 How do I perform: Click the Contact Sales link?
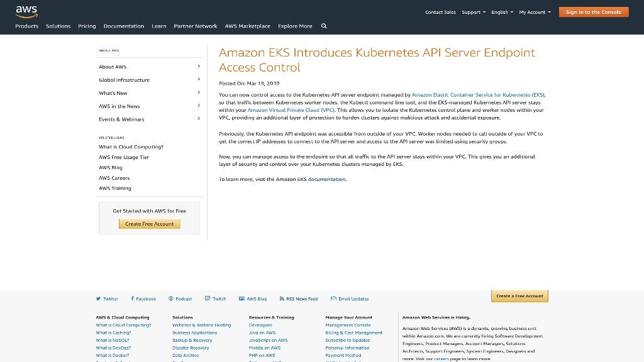tap(440, 13)
